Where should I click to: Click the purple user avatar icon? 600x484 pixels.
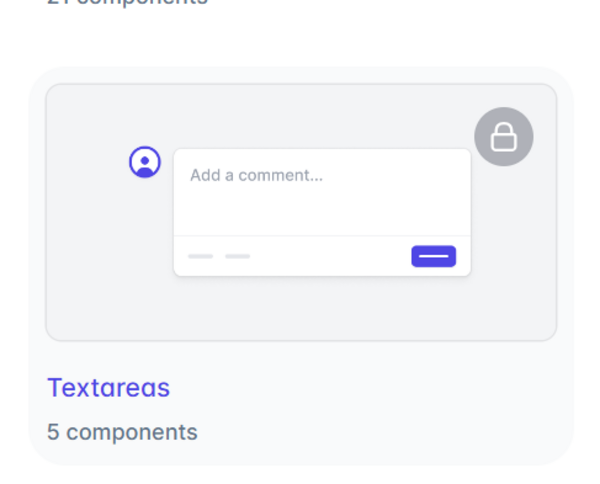[x=145, y=162]
